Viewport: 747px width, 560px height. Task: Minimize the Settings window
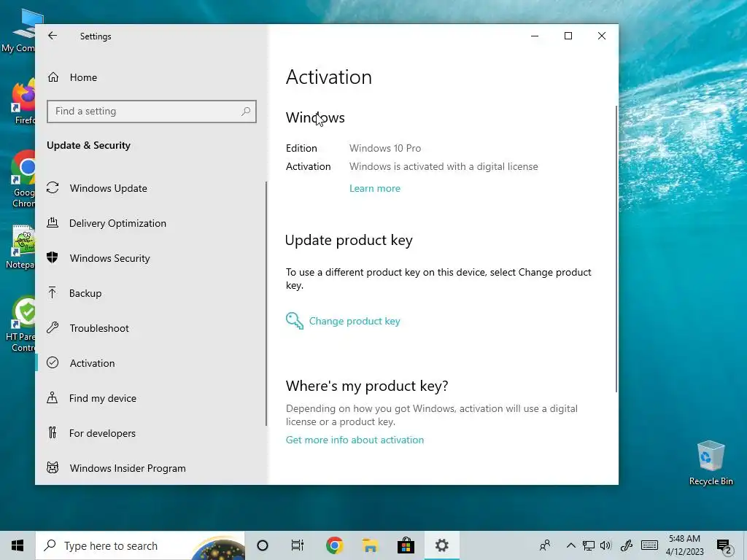click(x=535, y=36)
